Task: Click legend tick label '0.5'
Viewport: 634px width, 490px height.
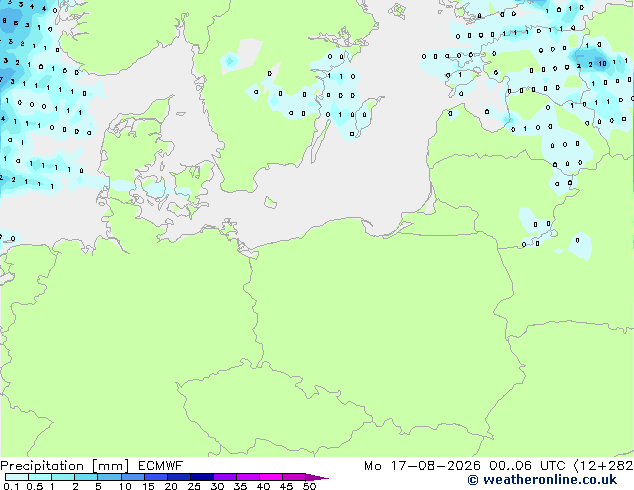Action: click(x=35, y=486)
